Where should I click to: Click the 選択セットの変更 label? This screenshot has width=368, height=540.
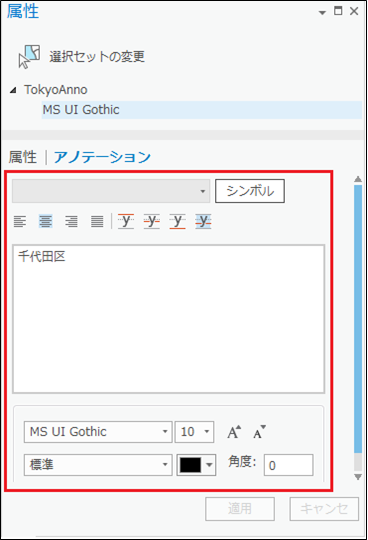97,57
